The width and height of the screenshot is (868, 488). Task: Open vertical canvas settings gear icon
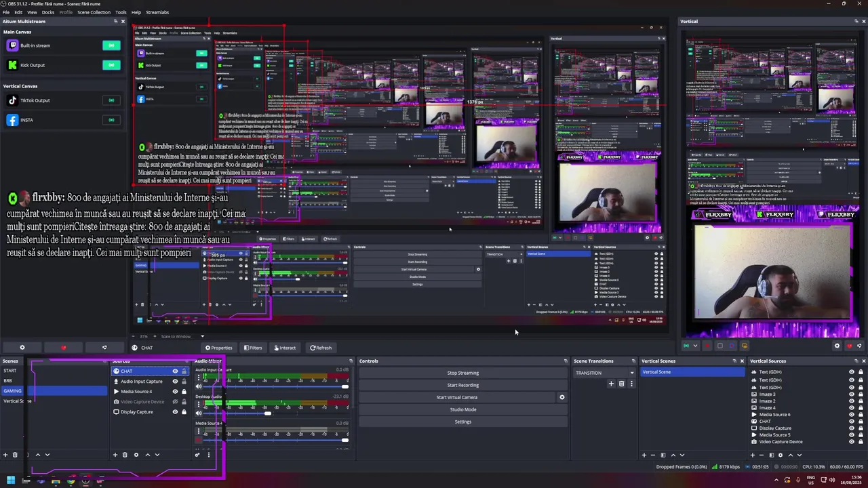[x=837, y=346]
